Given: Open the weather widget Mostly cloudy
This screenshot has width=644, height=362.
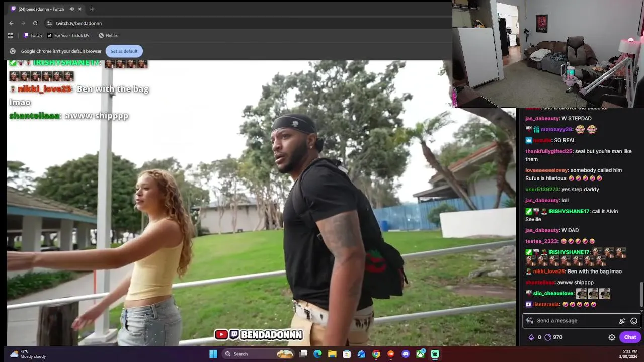Looking at the screenshot, I should [x=28, y=354].
